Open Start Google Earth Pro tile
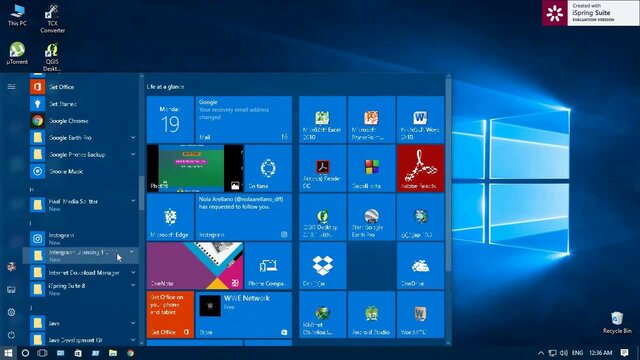Image resolution: width=640 pixels, height=360 pixels. (x=371, y=217)
